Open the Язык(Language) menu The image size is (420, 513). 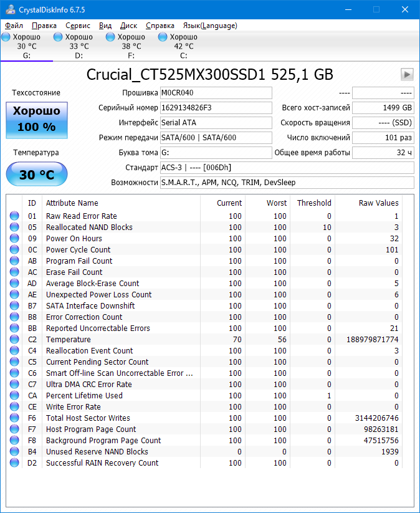210,26
